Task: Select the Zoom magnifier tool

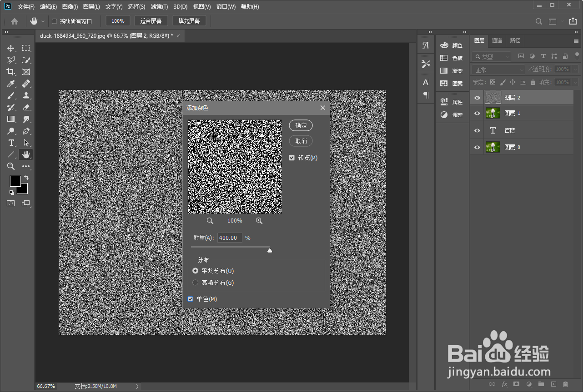Action: [x=11, y=166]
